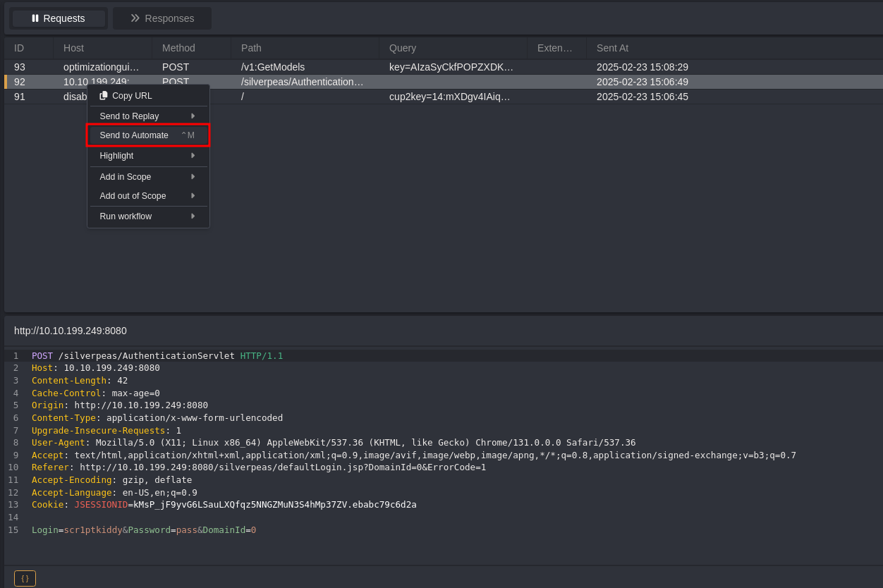Click the 2025-02-23 15:08:29 timestamp

click(643, 67)
